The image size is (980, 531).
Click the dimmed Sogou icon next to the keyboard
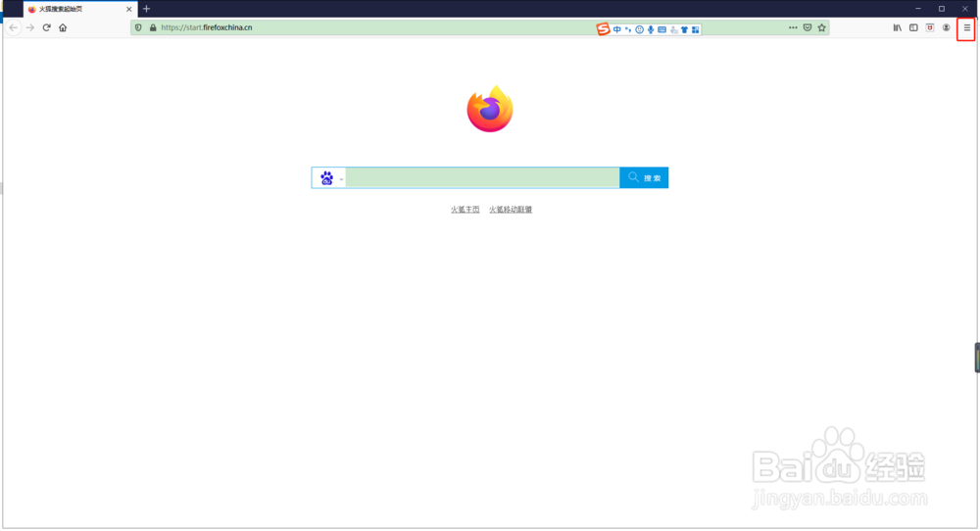click(674, 29)
